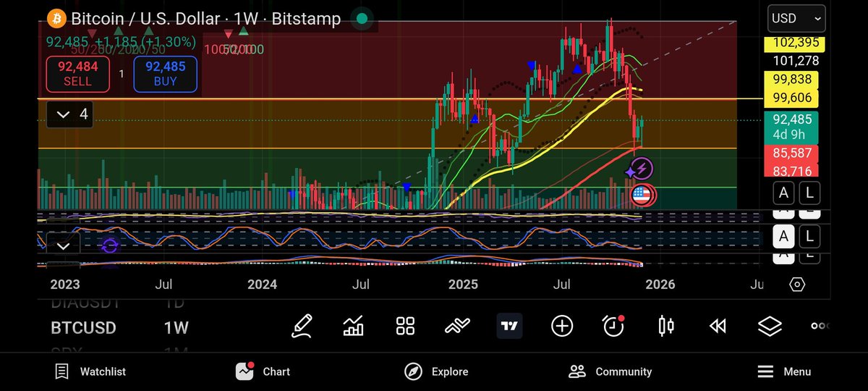Tap the BUY 92,485 button
Image resolution: width=868 pixels, height=391 pixels.
pyautogui.click(x=165, y=74)
